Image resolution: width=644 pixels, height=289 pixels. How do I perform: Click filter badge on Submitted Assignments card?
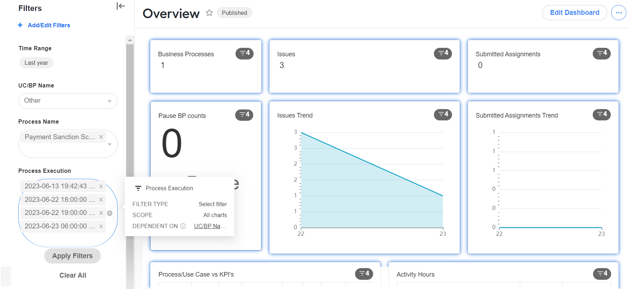tap(602, 53)
